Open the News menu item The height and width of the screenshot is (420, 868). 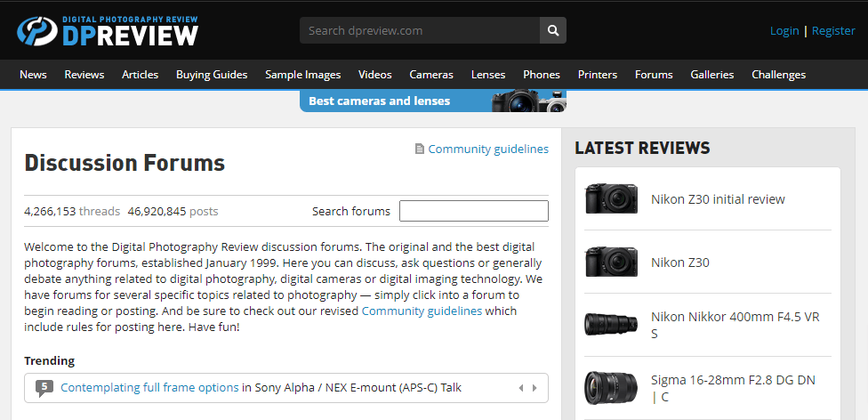(33, 74)
